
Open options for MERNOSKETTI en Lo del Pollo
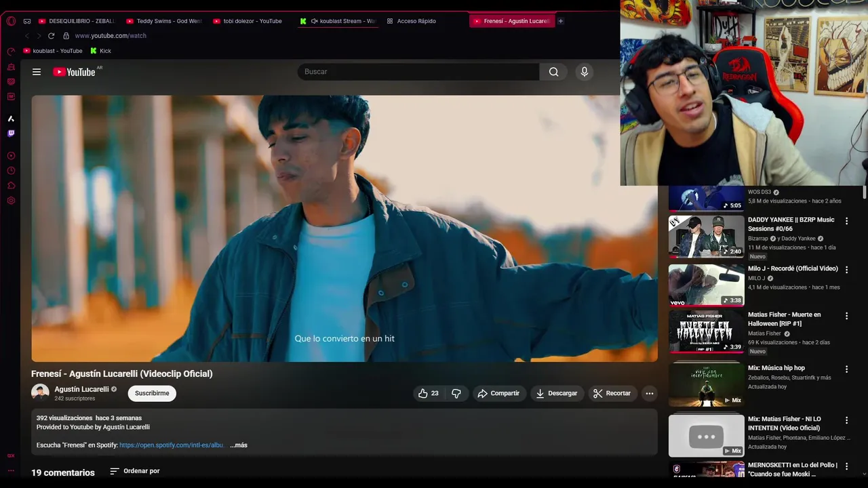pyautogui.click(x=846, y=466)
